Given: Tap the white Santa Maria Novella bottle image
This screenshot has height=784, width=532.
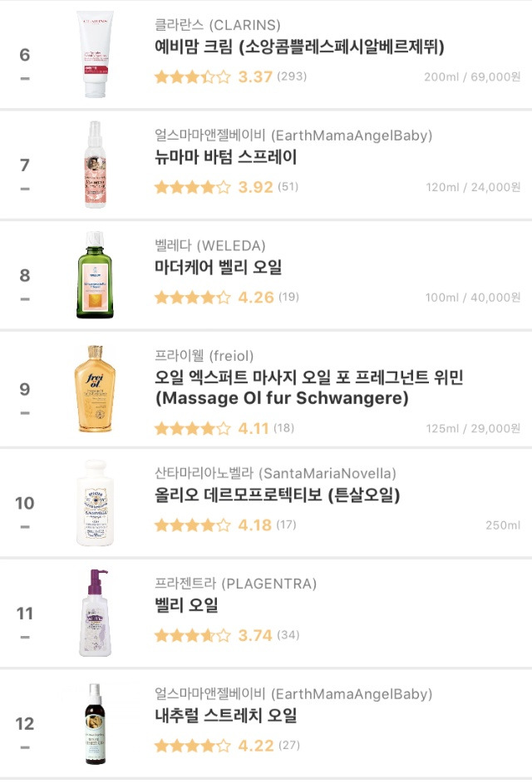Looking at the screenshot, I should tap(95, 502).
